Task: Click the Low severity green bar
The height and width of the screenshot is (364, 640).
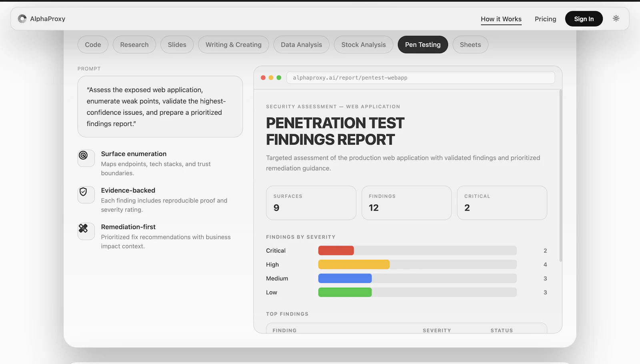Action: (345, 292)
